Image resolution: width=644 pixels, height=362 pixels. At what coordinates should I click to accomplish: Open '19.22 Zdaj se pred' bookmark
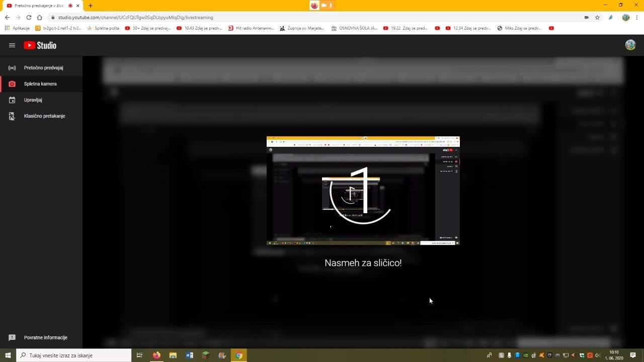(x=406, y=28)
